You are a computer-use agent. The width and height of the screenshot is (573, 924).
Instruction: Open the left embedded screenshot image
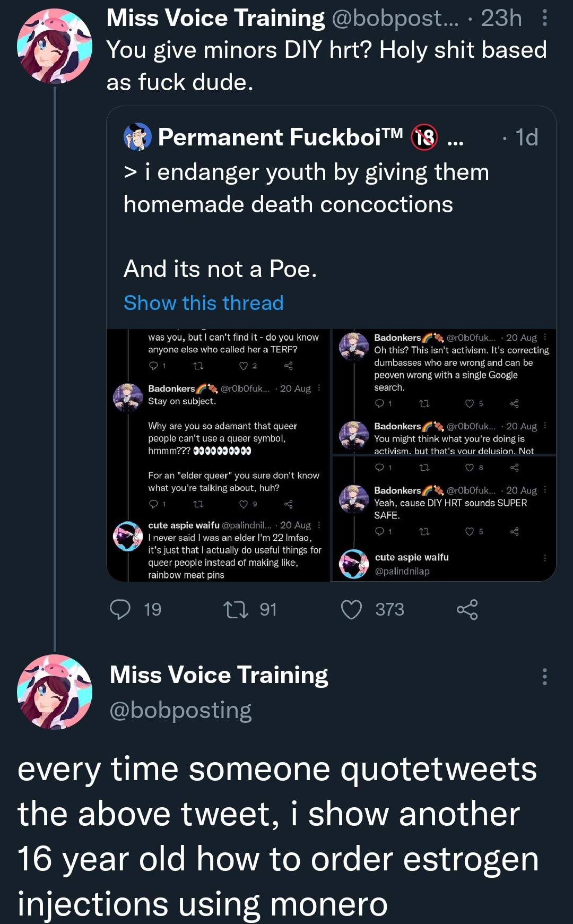(219, 455)
